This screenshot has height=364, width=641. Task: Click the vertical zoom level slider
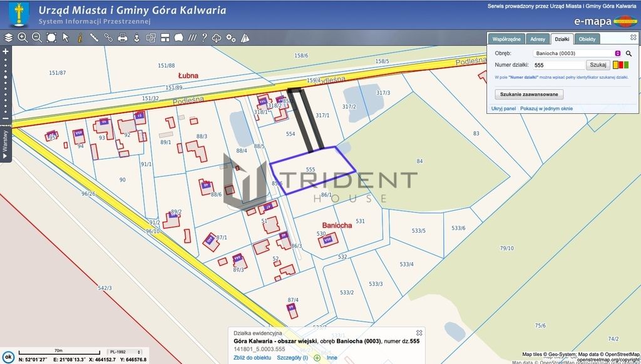[6, 85]
